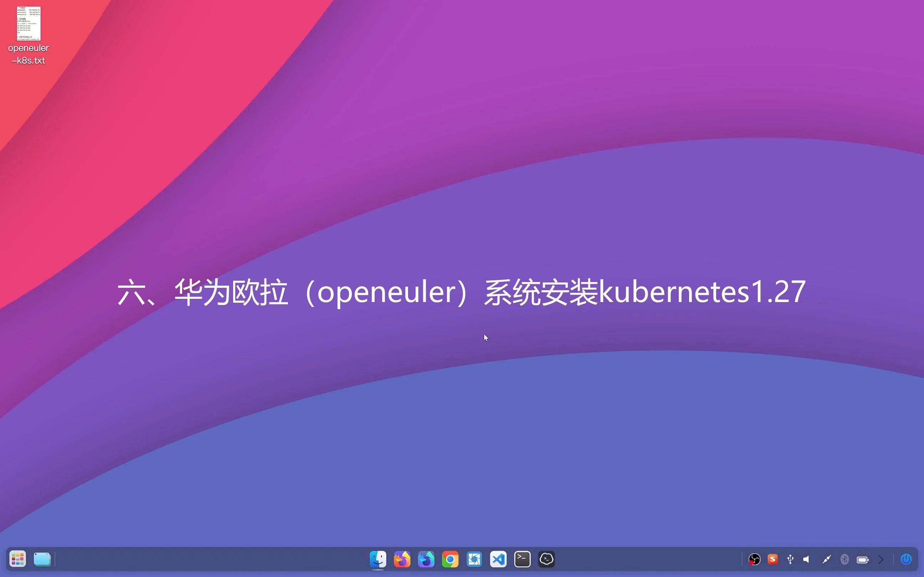Open the battery status panel
The width and height of the screenshot is (924, 577).
(x=863, y=559)
